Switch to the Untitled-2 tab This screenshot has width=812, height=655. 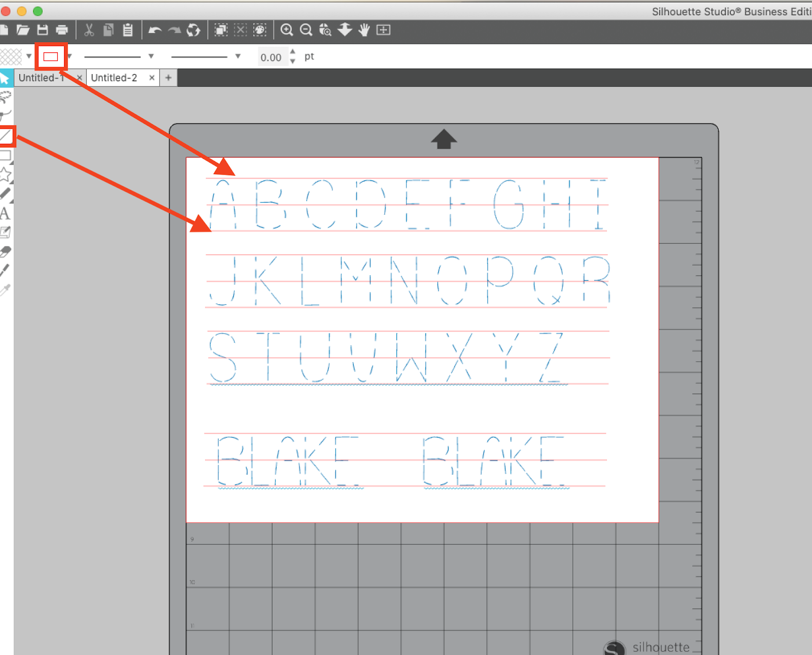(x=114, y=78)
